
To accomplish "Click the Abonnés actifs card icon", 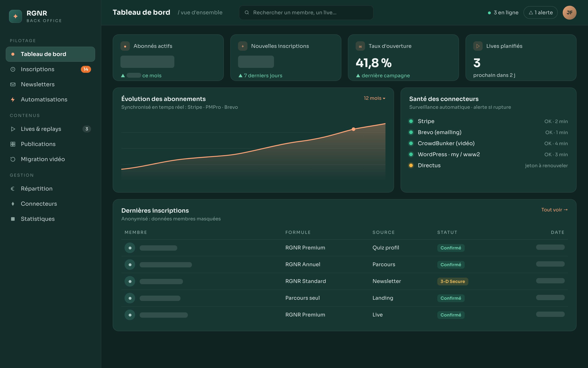I will (125, 46).
